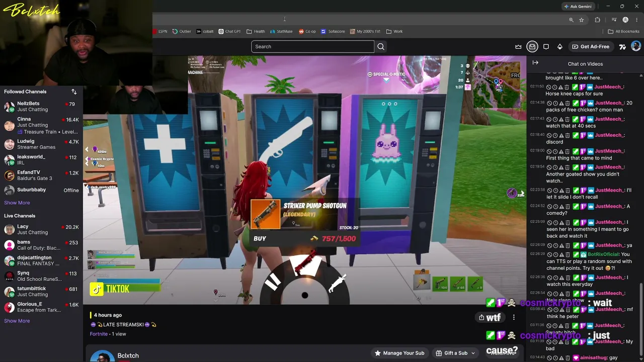Viewport: 644px width, 362px height.
Task: Open the ESPN bookmark
Action: (160, 31)
